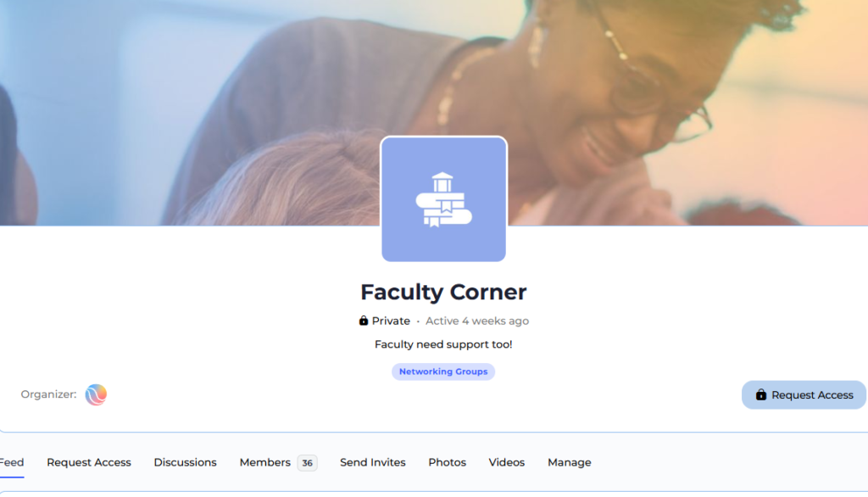Open the Networking Groups tag

443,371
